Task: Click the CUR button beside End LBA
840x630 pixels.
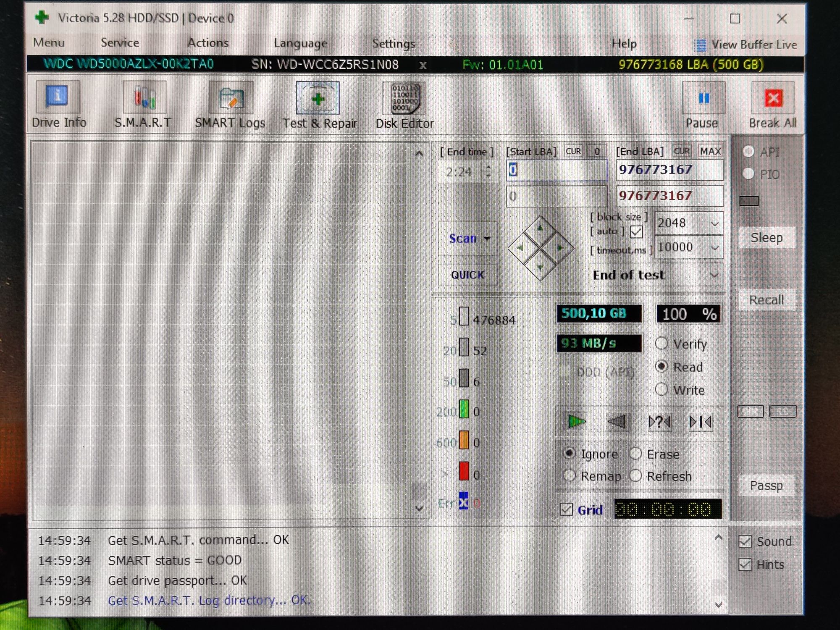Action: (x=681, y=151)
